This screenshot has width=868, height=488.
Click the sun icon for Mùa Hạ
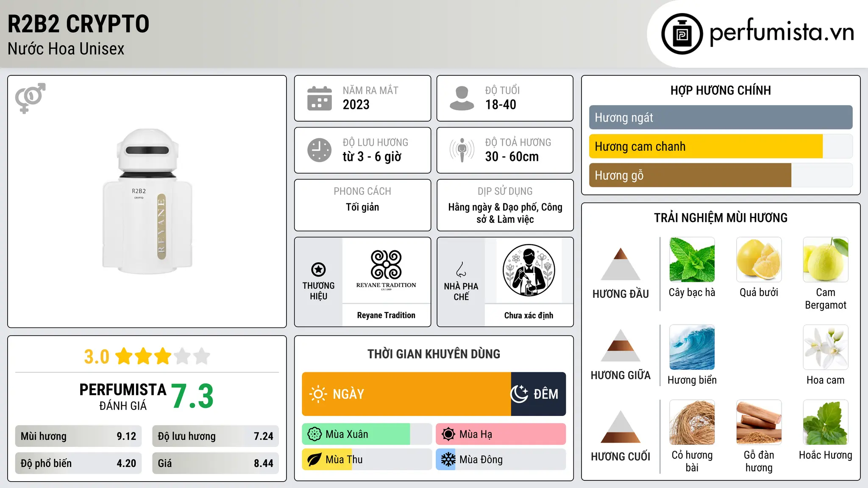[x=448, y=434]
